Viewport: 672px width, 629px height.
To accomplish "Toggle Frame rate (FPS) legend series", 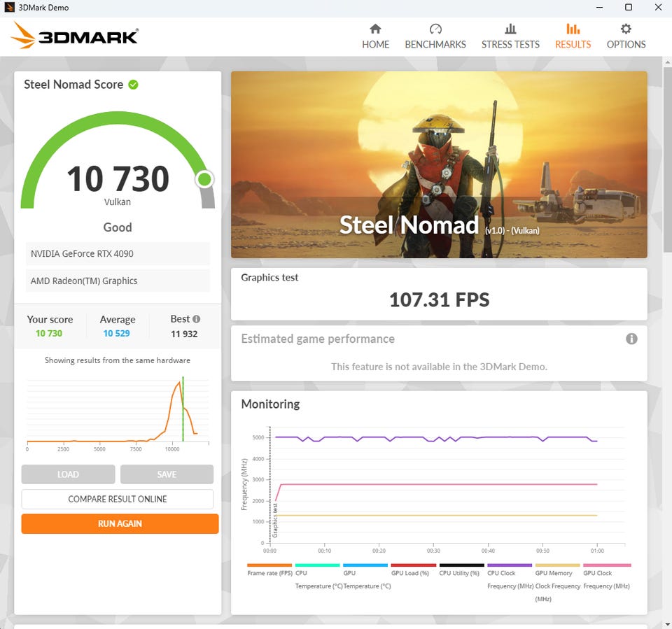I will click(269, 573).
